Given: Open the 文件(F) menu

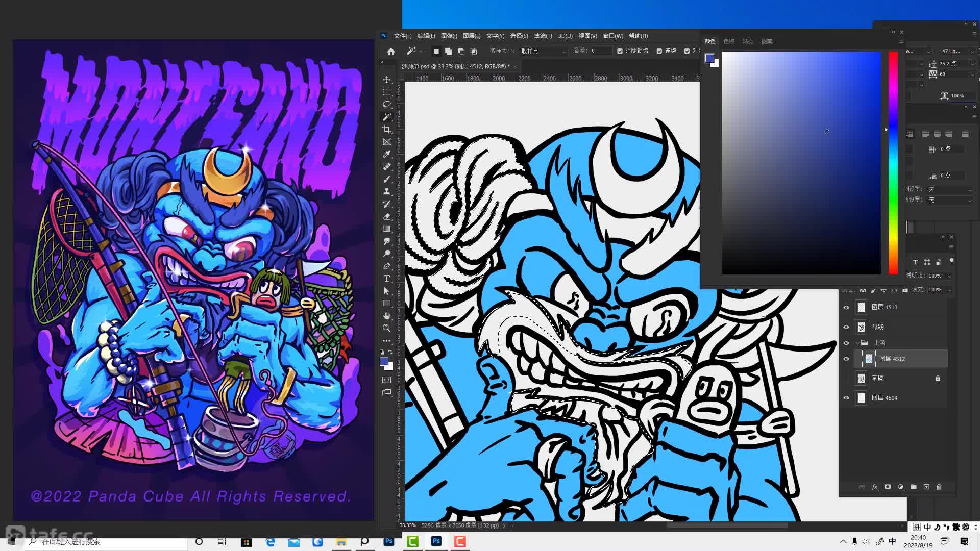Looking at the screenshot, I should coord(402,36).
